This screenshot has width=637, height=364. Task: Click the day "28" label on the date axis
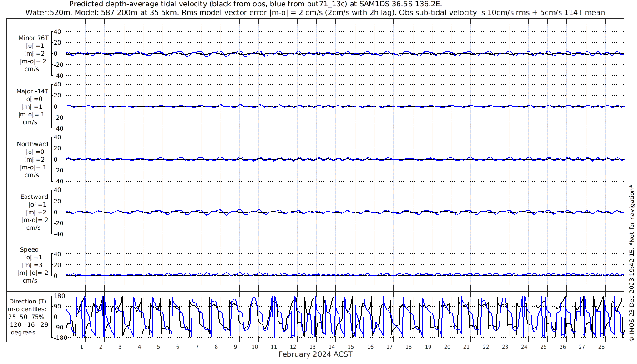[601, 347]
